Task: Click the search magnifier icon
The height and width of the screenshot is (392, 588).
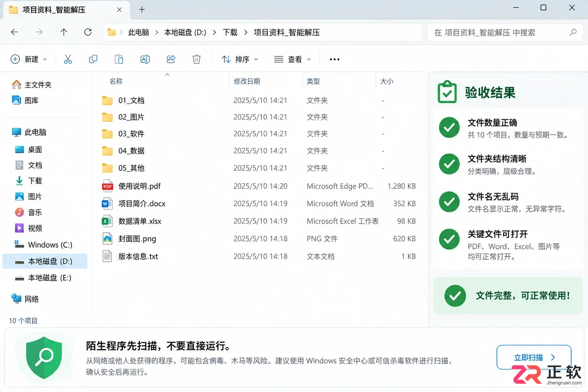Action: tap(573, 32)
